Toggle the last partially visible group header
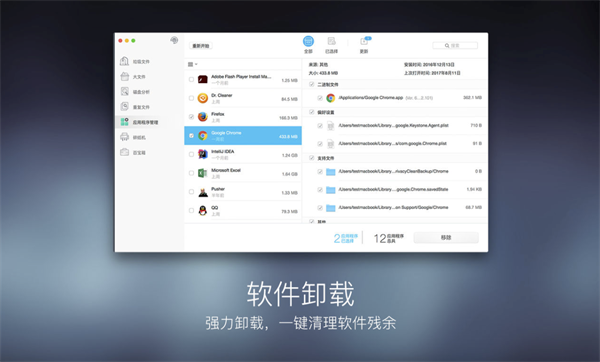Screen dimensions: 600x362 (311, 221)
